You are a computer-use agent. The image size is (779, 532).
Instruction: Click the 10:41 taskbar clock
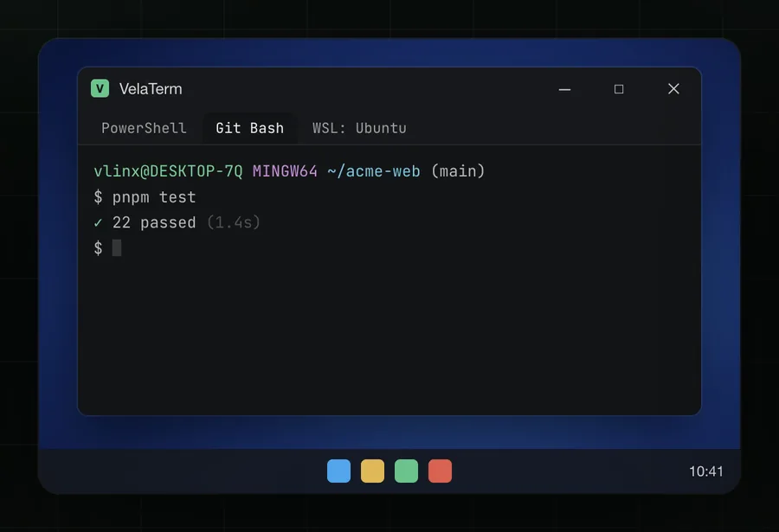706,471
